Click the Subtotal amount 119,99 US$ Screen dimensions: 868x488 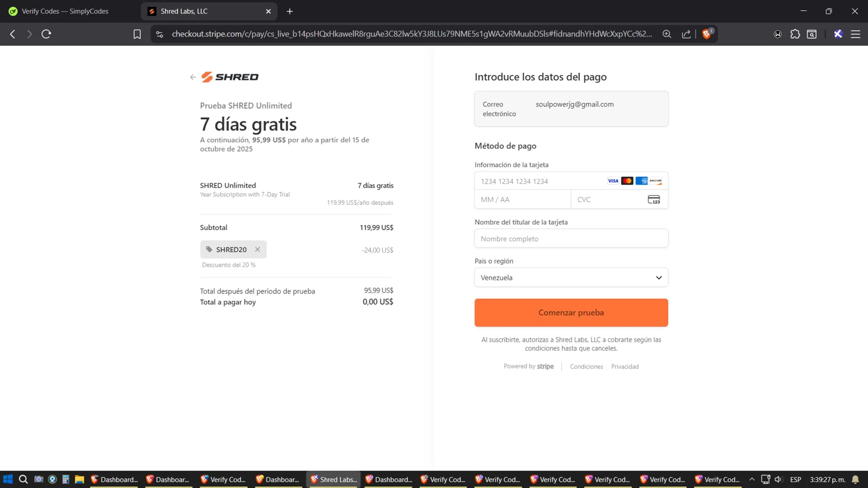coord(376,227)
